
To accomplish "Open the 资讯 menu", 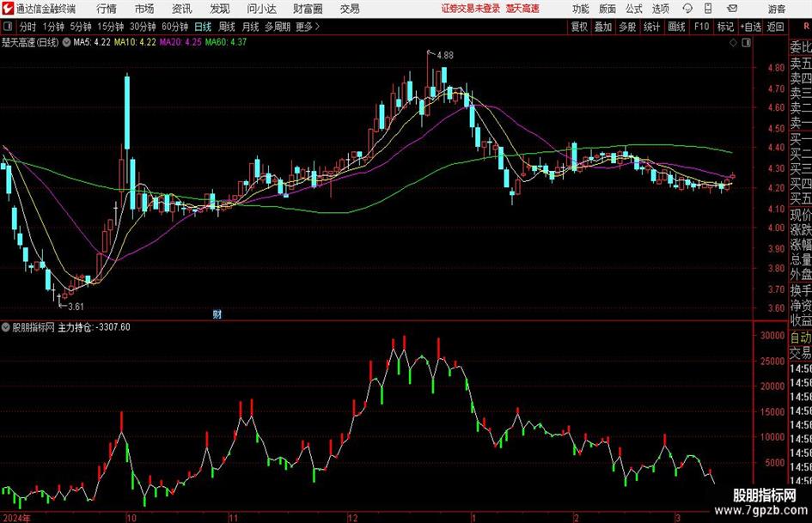I will (x=182, y=9).
